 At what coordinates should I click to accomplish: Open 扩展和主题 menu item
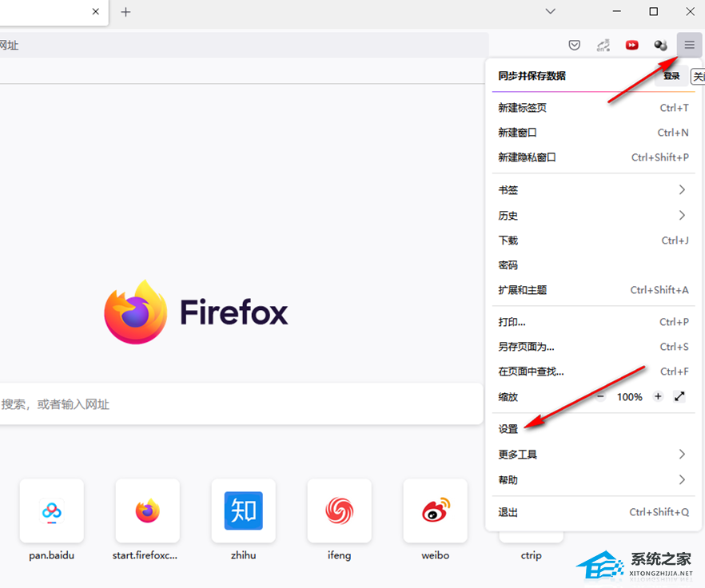(x=593, y=290)
